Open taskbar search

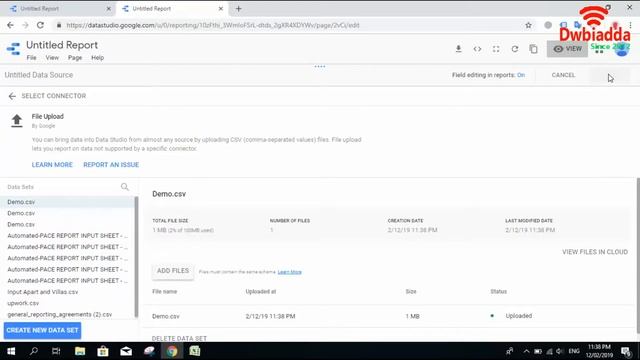[x=34, y=351]
